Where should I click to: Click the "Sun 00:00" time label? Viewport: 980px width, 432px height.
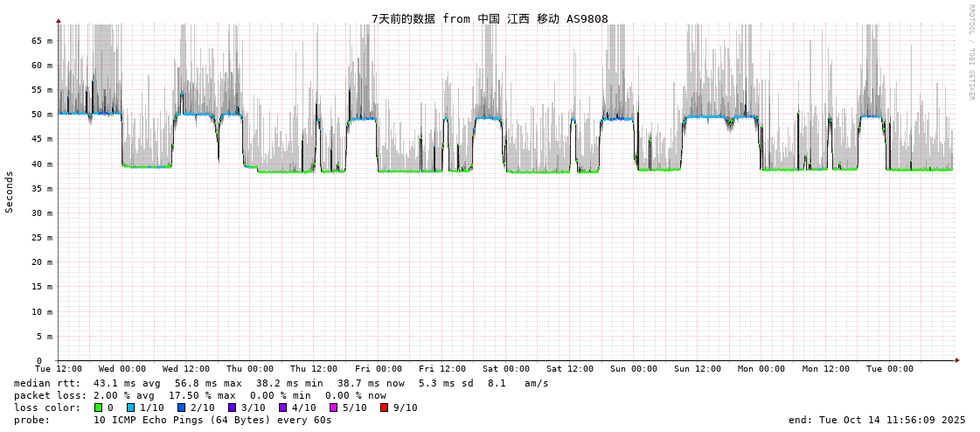point(634,369)
